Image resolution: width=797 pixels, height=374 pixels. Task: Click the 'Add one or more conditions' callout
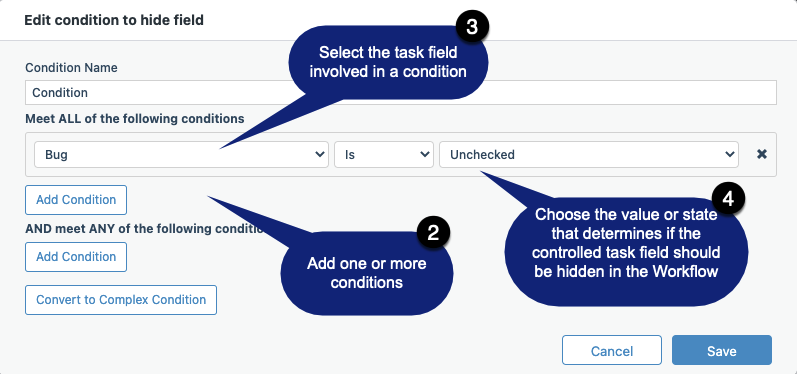coord(366,273)
